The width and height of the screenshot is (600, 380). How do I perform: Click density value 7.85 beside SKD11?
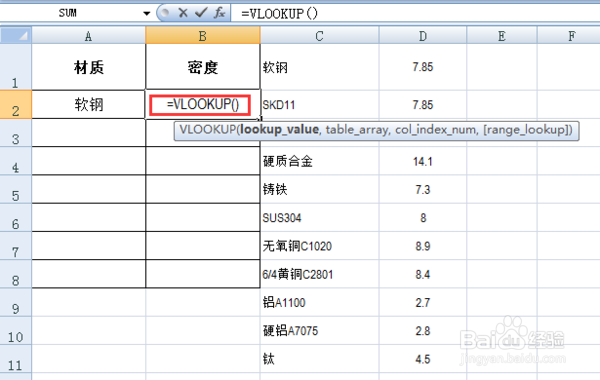point(423,104)
